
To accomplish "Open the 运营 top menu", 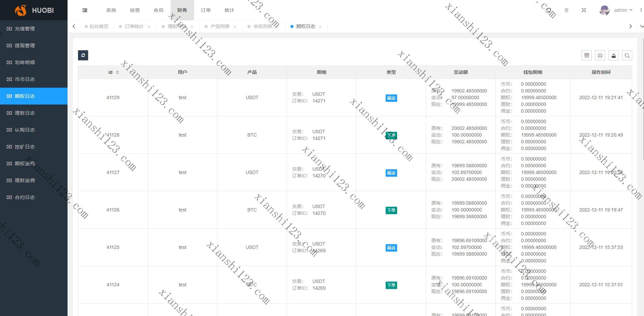I will click(x=135, y=10).
